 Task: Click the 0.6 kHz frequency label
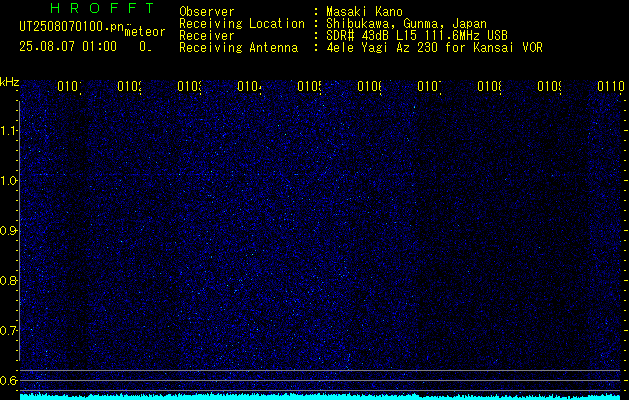point(8,380)
